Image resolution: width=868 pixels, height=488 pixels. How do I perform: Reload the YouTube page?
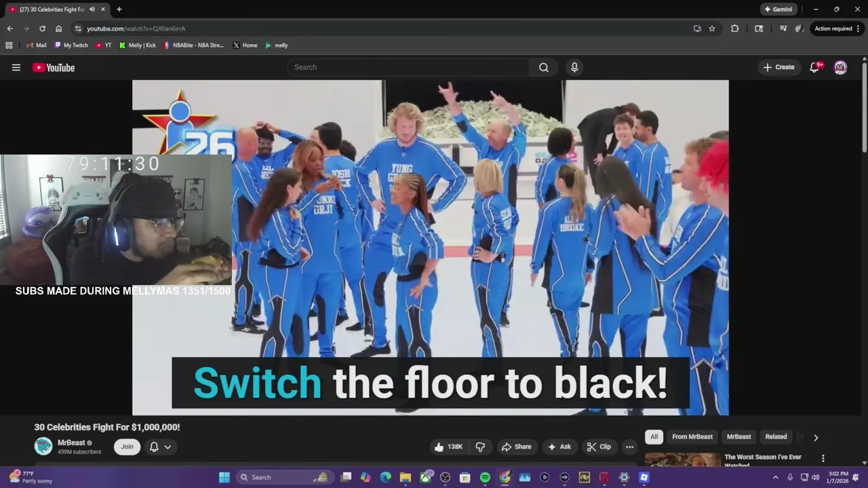42,28
